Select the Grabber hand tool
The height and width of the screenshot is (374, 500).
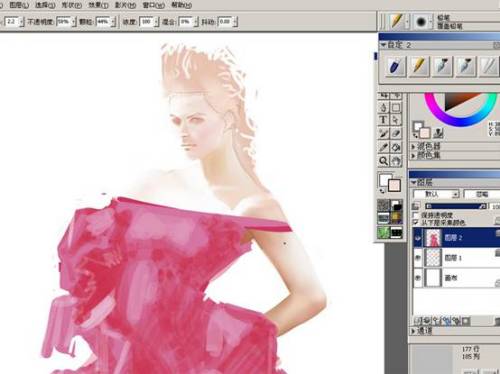pos(396,161)
